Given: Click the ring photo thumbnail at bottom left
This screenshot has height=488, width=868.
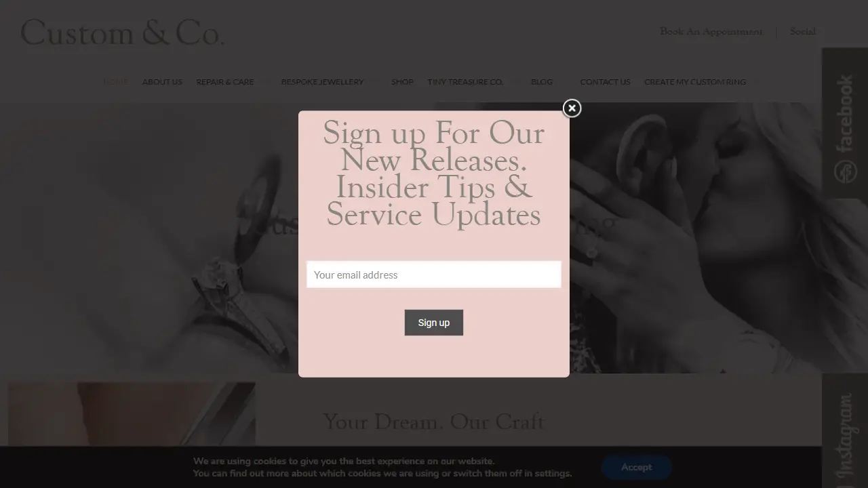Looking at the screenshot, I should coord(132,415).
